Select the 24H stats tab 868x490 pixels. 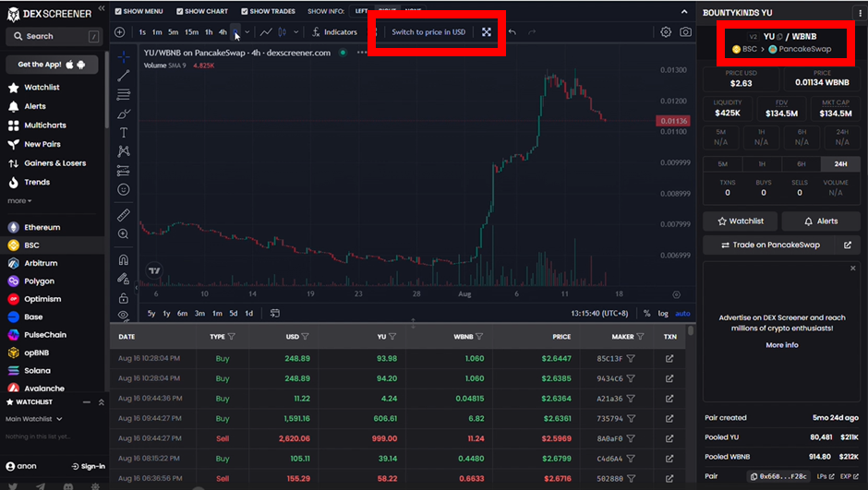(840, 164)
